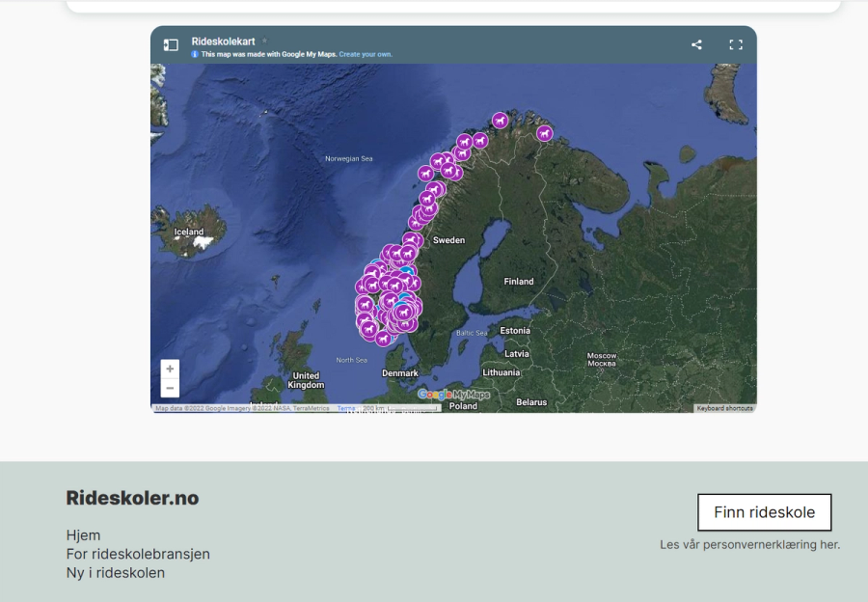
Task: Click the Sweden label on the map
Action: click(448, 240)
